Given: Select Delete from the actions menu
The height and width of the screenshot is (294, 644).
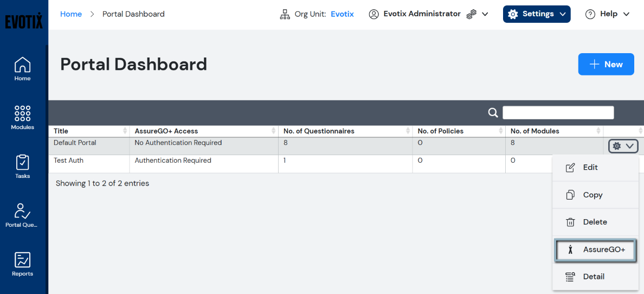Looking at the screenshot, I should point(595,222).
